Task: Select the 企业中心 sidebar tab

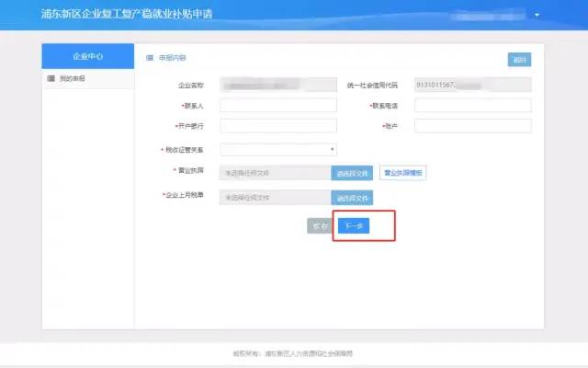Action: click(88, 57)
